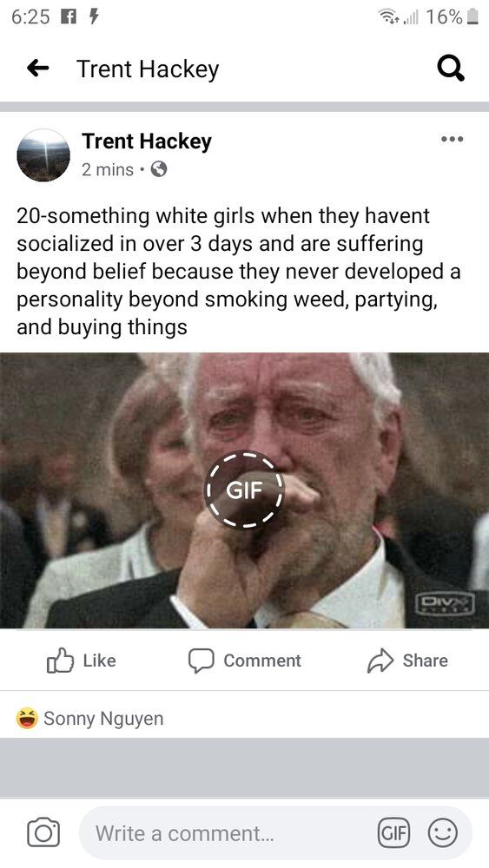The image size is (489, 868).
Task: Open the post options three-dot menu
Action: point(453,139)
